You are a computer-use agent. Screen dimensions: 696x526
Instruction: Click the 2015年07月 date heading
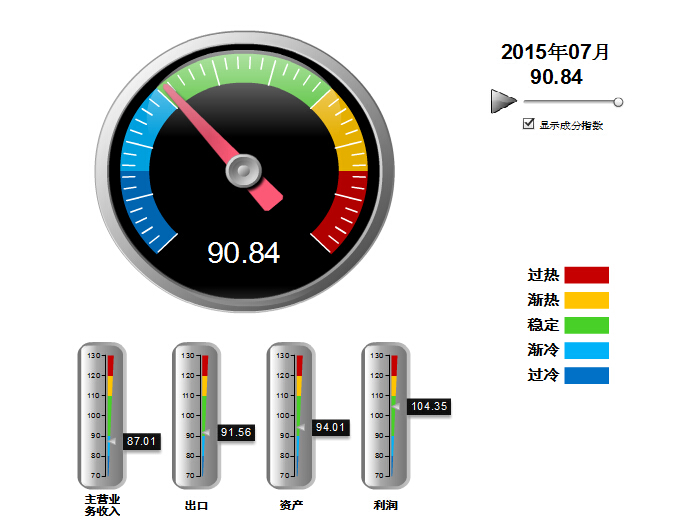coord(555,52)
